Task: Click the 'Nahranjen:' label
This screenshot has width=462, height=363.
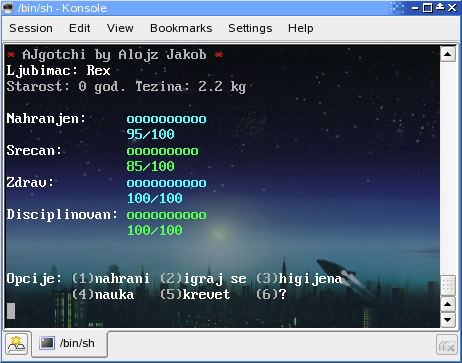Action: tap(46, 119)
